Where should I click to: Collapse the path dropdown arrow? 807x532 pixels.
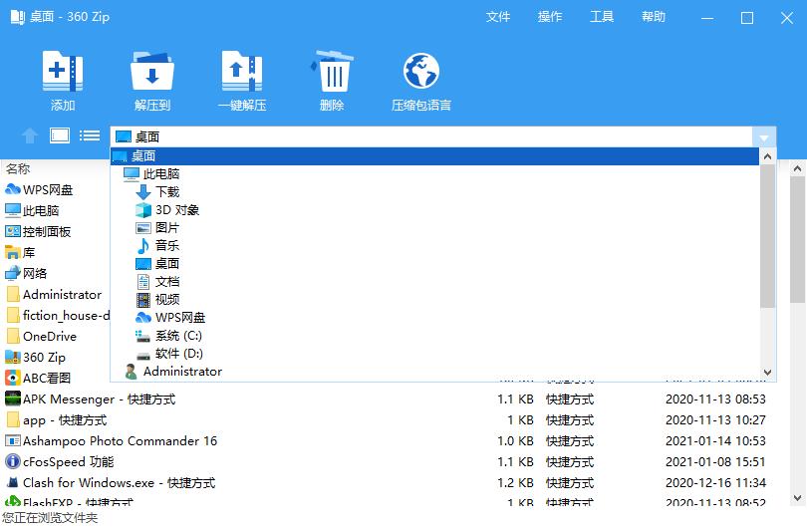coord(764,136)
